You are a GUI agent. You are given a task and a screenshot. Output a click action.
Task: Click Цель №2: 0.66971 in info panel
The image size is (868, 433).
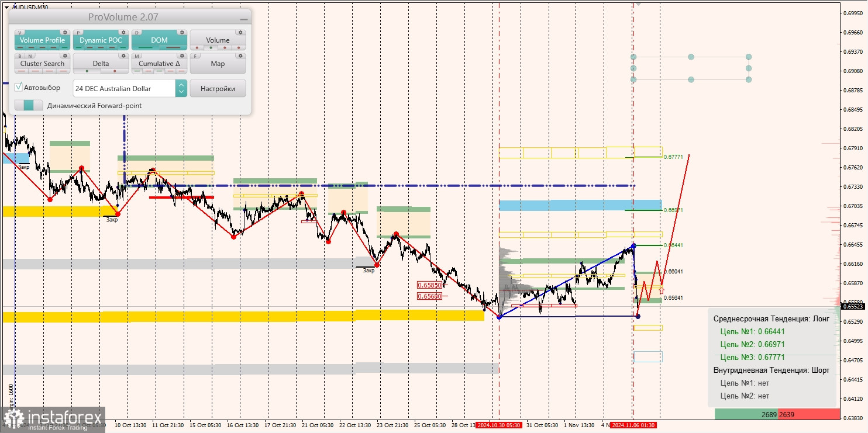[x=753, y=344]
